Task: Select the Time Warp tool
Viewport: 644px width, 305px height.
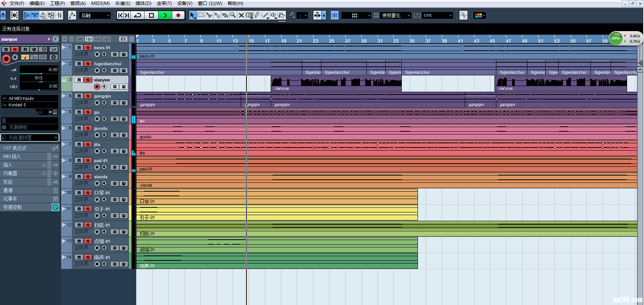Action: pos(249,15)
